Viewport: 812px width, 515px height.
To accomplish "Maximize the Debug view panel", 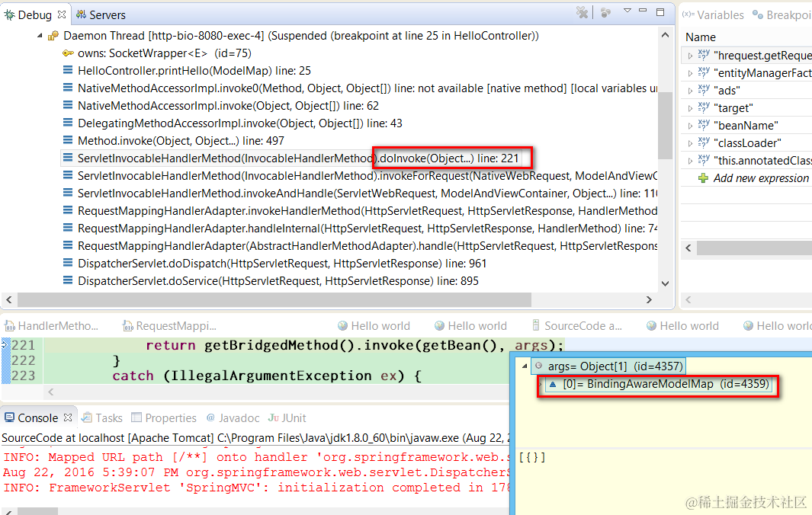I will tap(660, 12).
